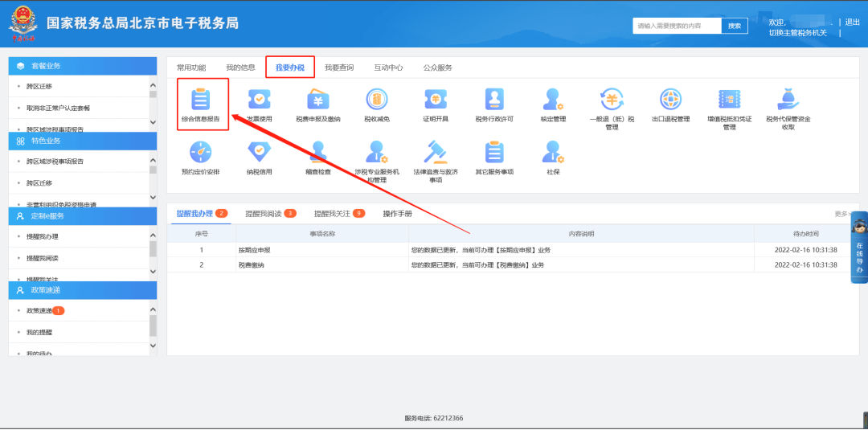Click 税费申报及缴纳 icon
Screen dimensions: 868x430
click(x=317, y=100)
